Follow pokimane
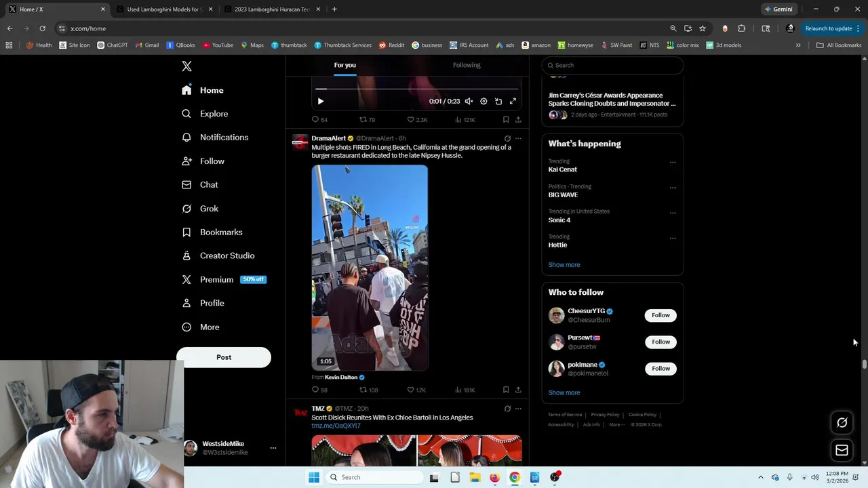The width and height of the screenshot is (868, 488). coord(660,369)
